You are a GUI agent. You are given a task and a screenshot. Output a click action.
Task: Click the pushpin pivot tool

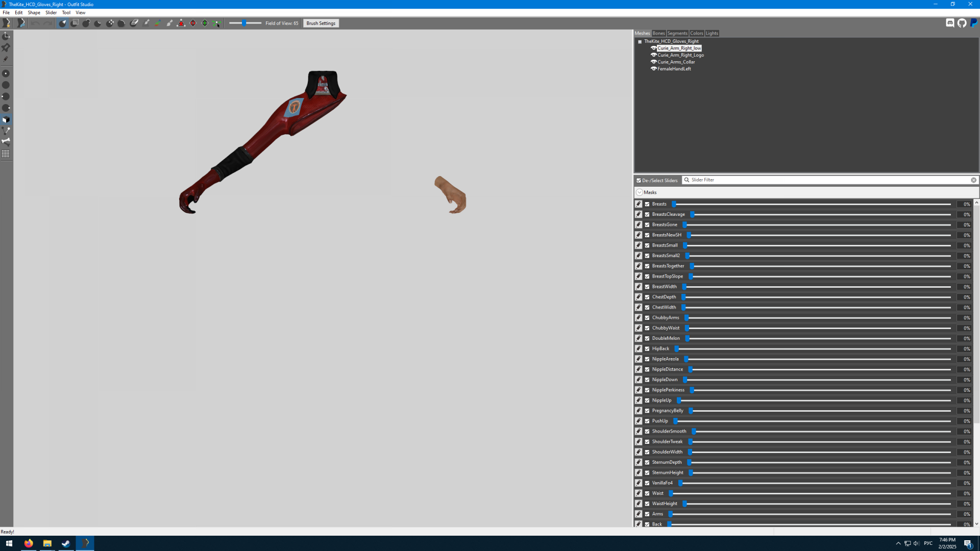click(x=6, y=47)
